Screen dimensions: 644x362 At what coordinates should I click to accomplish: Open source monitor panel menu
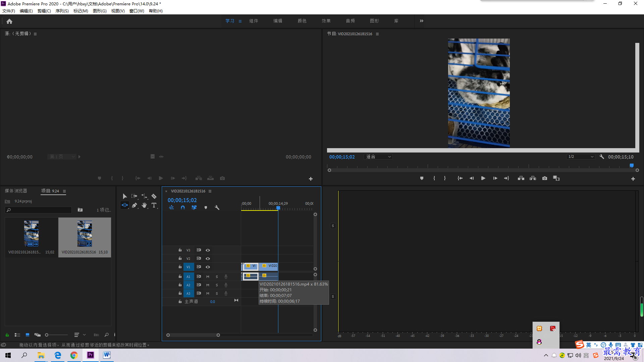click(x=35, y=34)
